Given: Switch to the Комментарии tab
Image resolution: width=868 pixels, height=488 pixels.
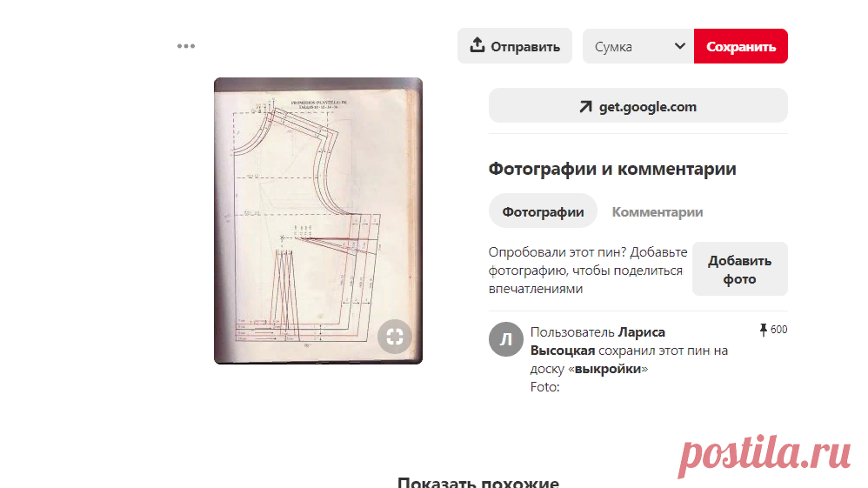Looking at the screenshot, I should click(657, 211).
